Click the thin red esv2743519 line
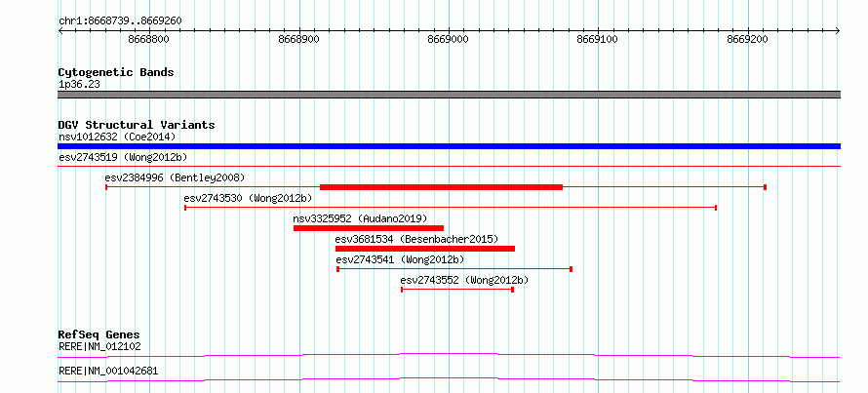The width and height of the screenshot is (868, 393). pos(449,166)
